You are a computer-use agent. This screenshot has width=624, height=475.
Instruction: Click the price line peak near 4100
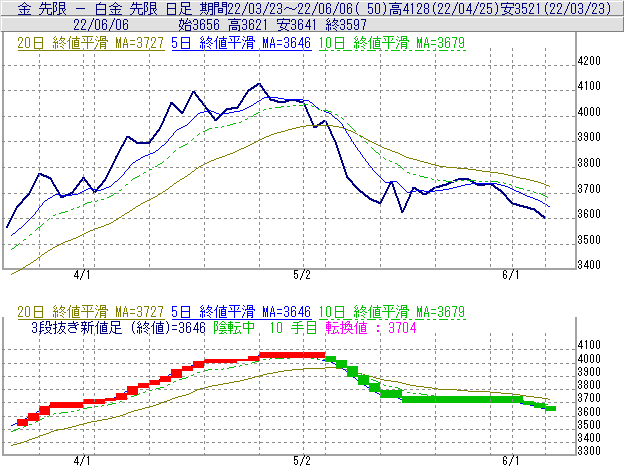point(259,84)
